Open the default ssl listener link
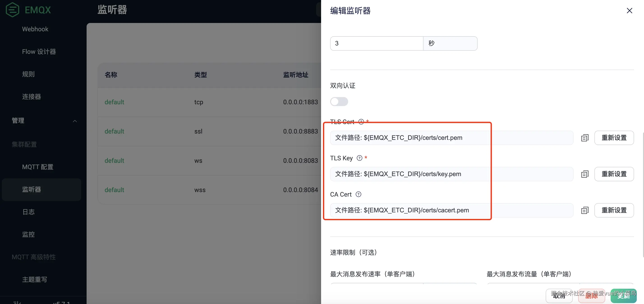This screenshot has height=304, width=644. coord(114,131)
